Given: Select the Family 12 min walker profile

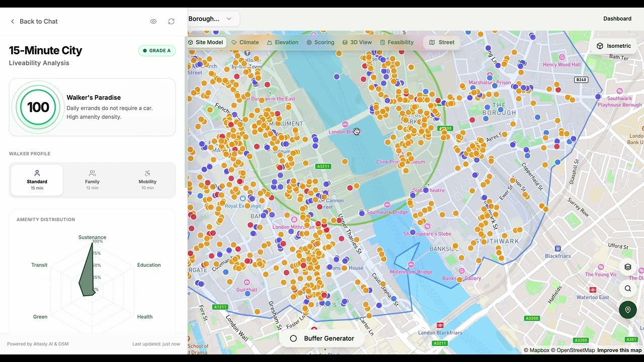Looking at the screenshot, I should tap(92, 180).
